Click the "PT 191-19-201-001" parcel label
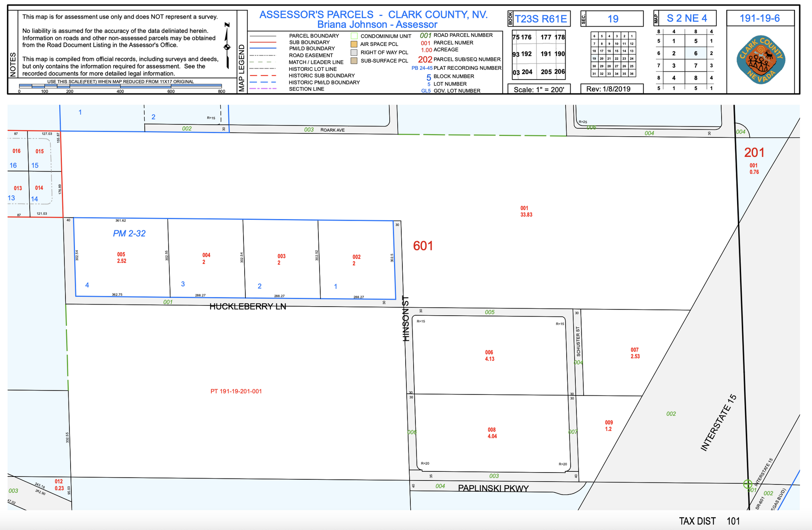Viewport: 812px width, 530px height. coord(236,391)
